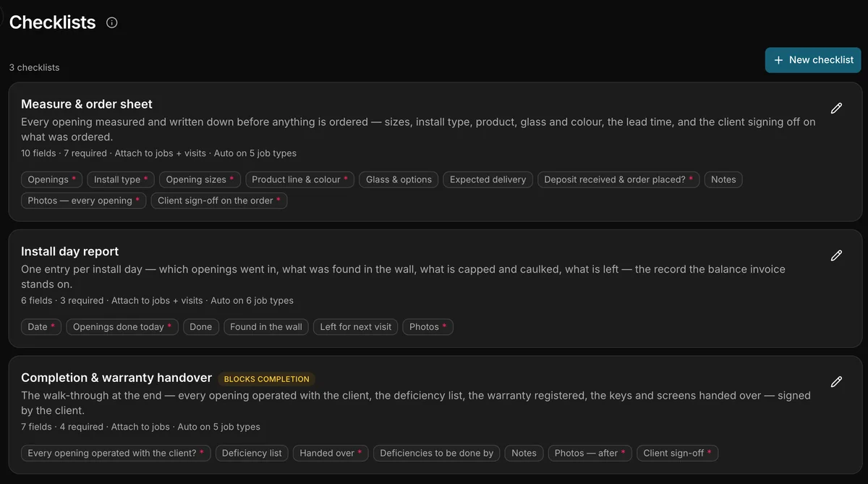The image size is (868, 484).
Task: Select the Opening sizes field chip
Action: coord(200,179)
